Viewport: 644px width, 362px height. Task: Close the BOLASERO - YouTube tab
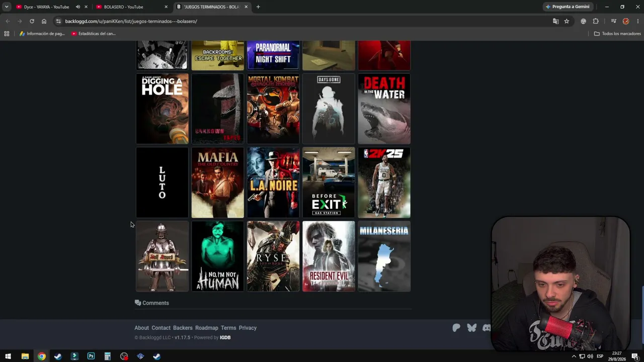166,7
